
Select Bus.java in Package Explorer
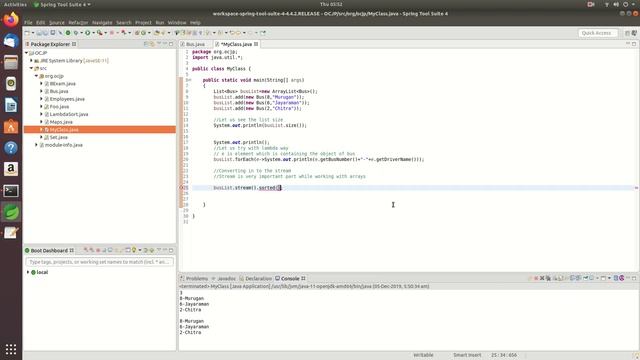click(59, 91)
